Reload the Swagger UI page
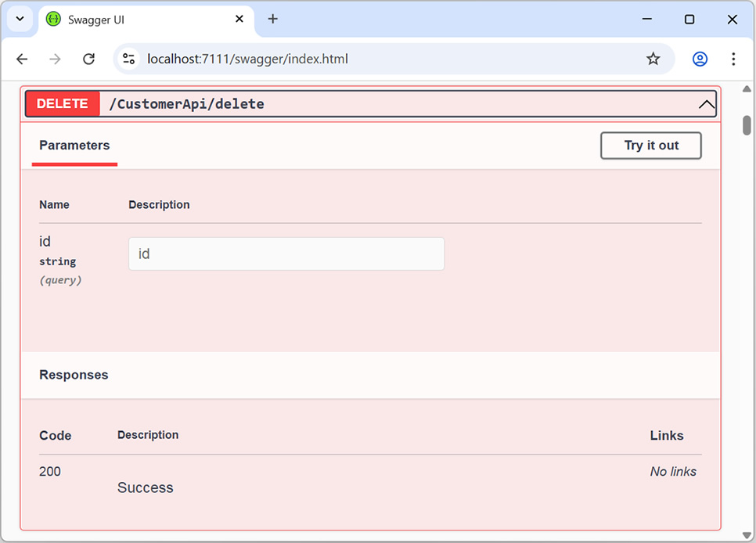This screenshot has height=543, width=756. pos(88,59)
